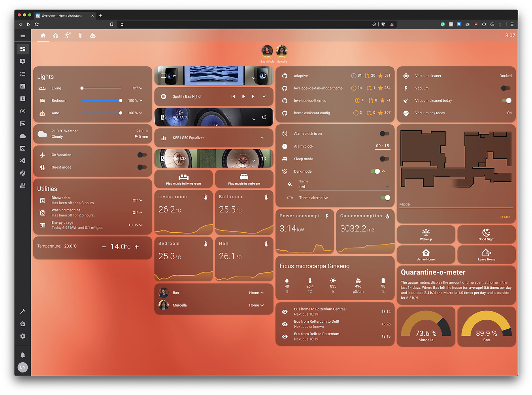The height and width of the screenshot is (395, 532).
Task: Open the sidebar hamburger menu
Action: pos(23,35)
